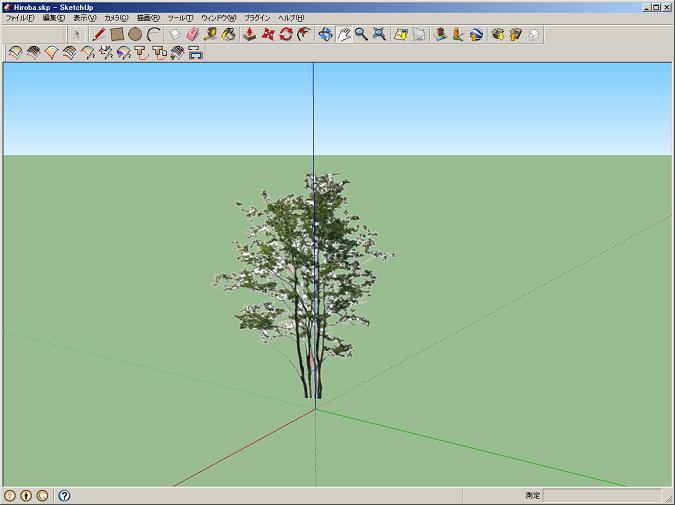Screen dimensions: 675x505
Task: Click the help question mark in status bar
Action: pos(64,495)
